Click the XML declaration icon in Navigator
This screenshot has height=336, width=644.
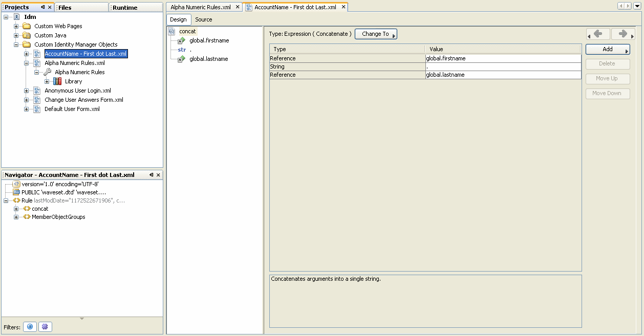16,184
